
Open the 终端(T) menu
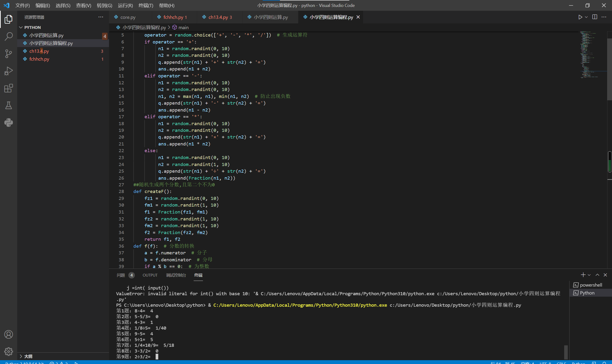(x=146, y=5)
